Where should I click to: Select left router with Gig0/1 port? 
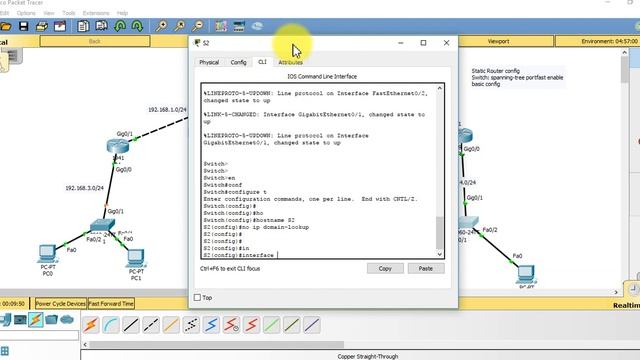coord(118,146)
